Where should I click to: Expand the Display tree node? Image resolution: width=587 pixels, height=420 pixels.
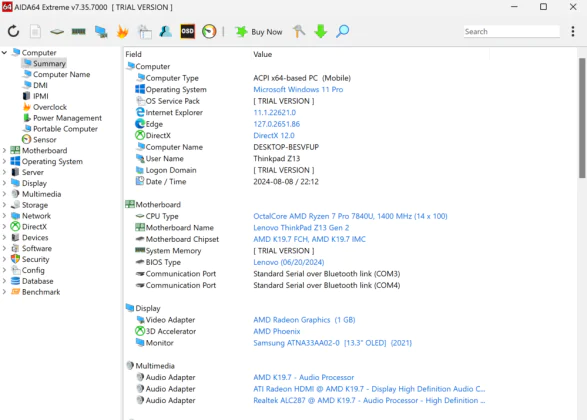pyautogui.click(x=4, y=183)
